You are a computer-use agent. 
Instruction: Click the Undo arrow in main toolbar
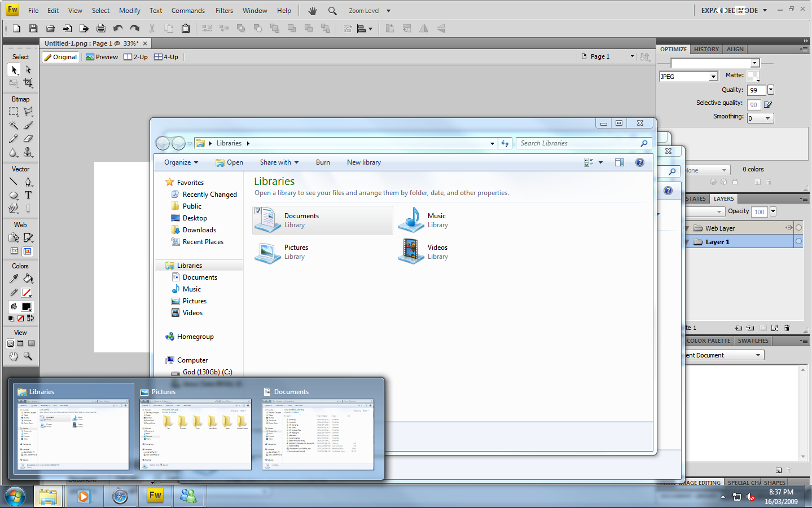118,29
